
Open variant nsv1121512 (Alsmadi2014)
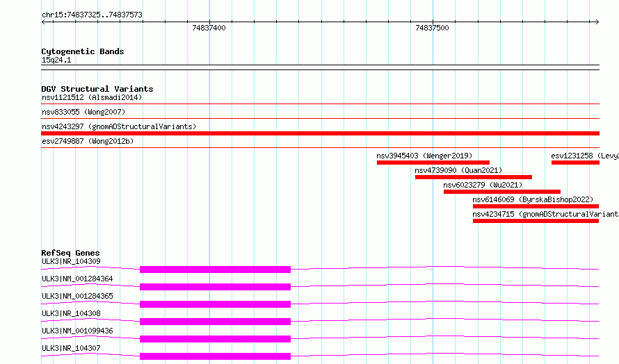(x=92, y=97)
